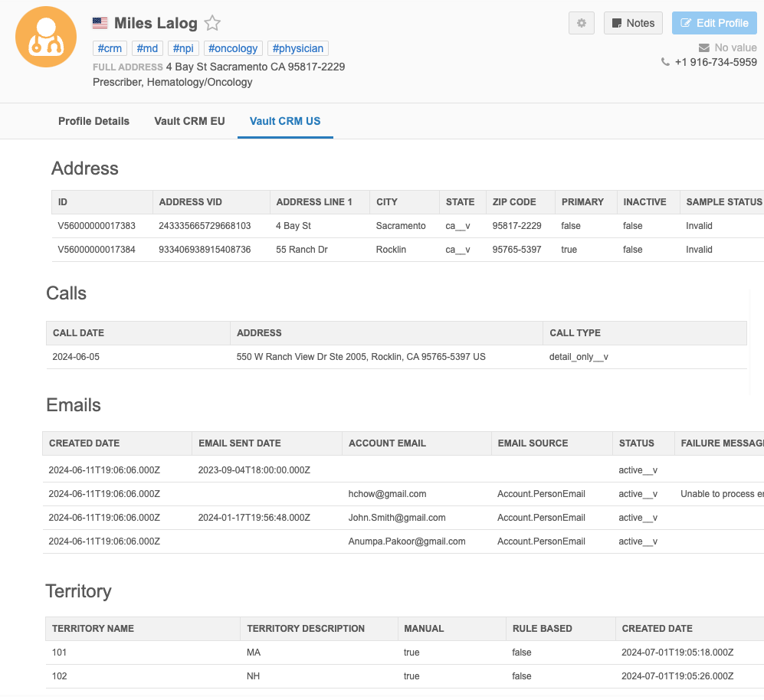Select the hchow@gmail.com email cell

[387, 494]
